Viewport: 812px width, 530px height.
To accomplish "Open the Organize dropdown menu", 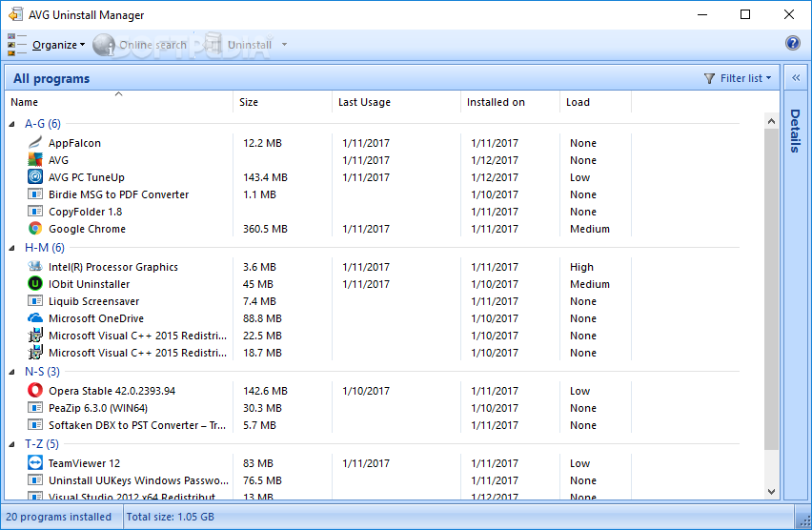I will pos(58,45).
